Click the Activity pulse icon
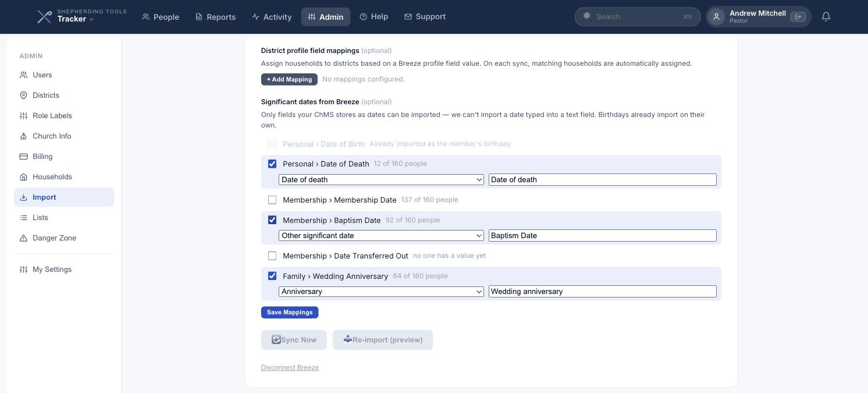Viewport: 868px width, 393px height. (x=255, y=17)
